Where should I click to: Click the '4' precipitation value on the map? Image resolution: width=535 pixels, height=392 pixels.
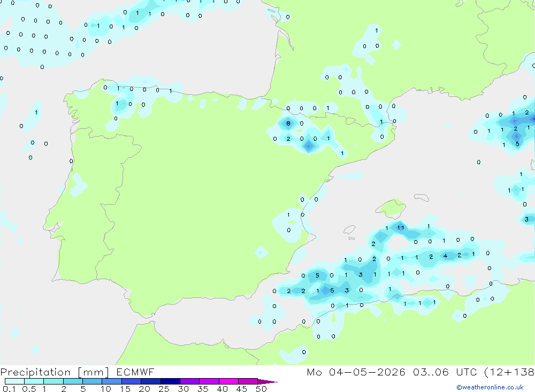(445, 256)
